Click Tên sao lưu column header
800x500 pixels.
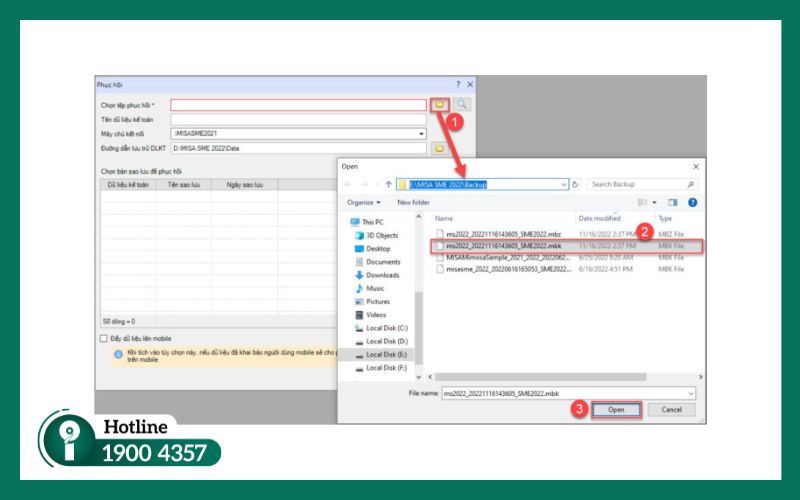(x=184, y=185)
